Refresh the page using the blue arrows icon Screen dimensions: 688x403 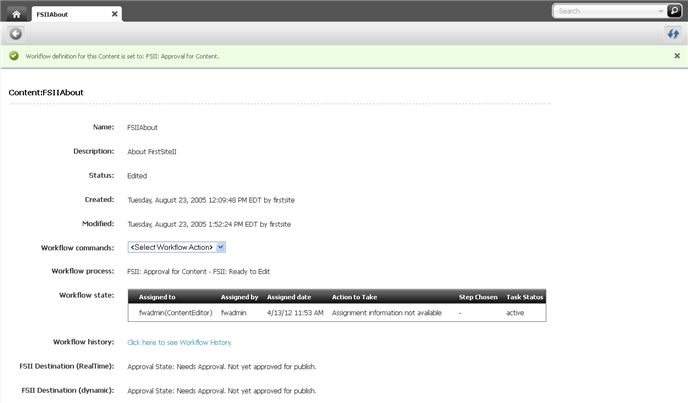[673, 34]
